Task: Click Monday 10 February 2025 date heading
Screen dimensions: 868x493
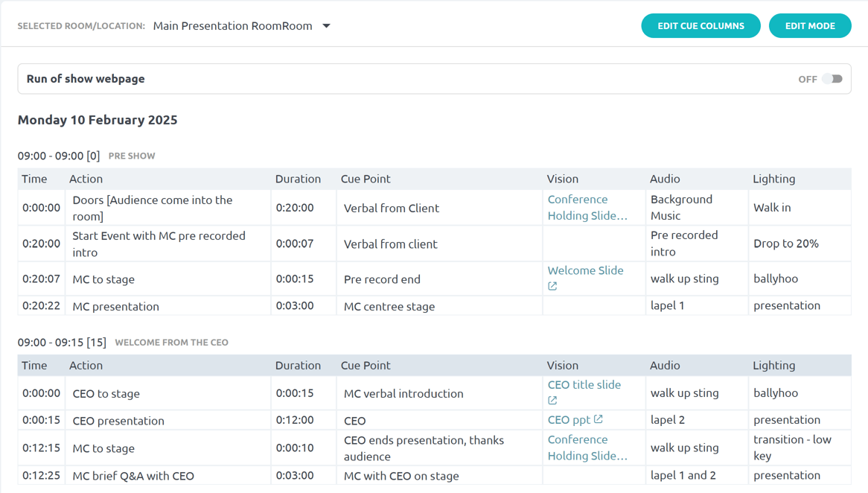Action: tap(98, 120)
